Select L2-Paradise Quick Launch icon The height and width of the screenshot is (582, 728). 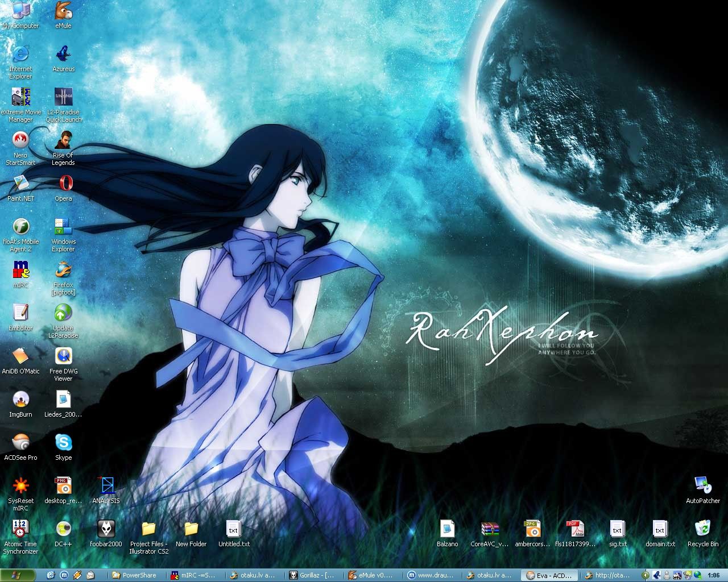coord(63,105)
